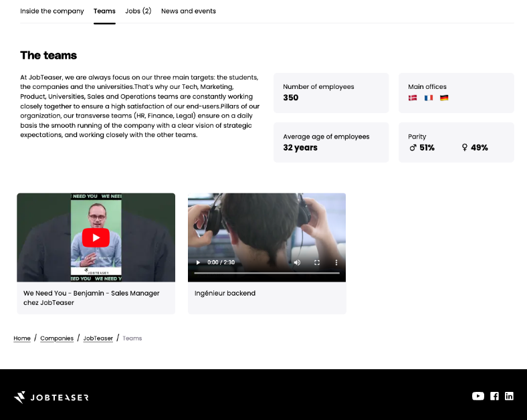527x420 pixels.
Task: Seek along the backend video progress bar
Action: pyautogui.click(x=267, y=273)
